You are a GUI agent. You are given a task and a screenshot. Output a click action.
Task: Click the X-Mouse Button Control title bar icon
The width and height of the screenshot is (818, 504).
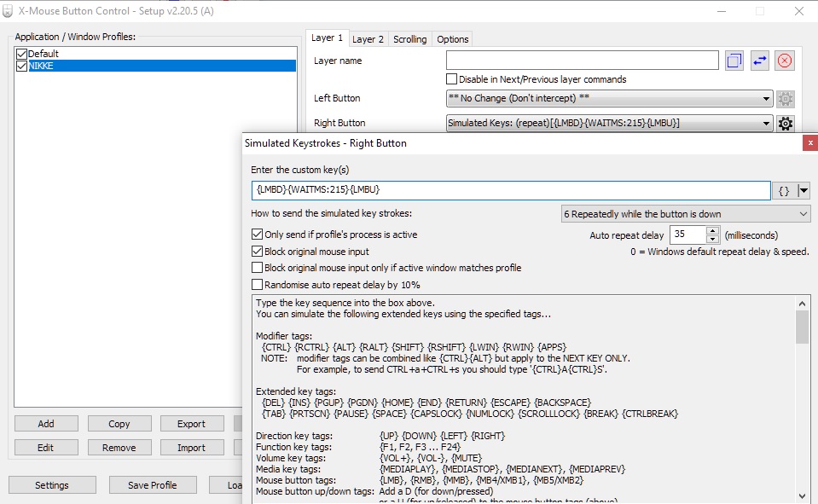pyautogui.click(x=8, y=11)
